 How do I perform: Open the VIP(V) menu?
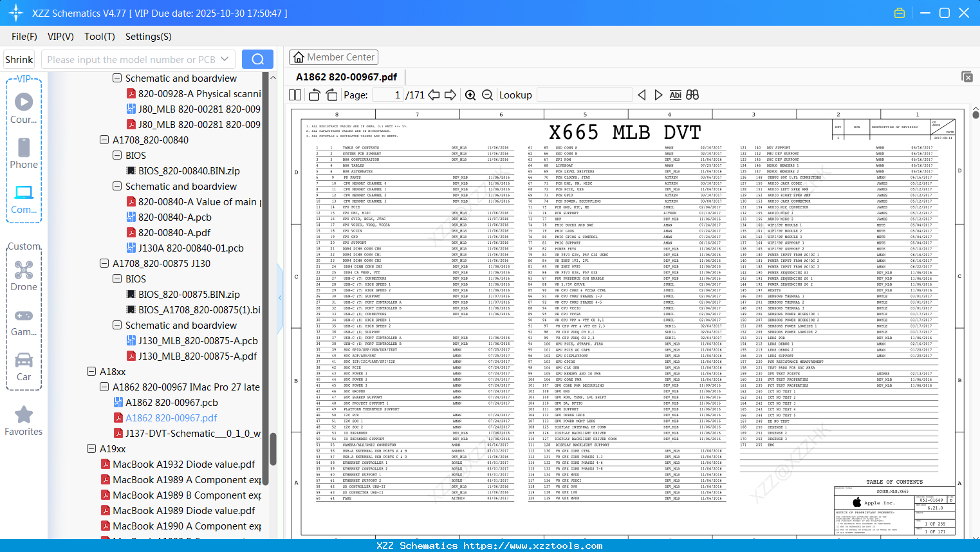click(x=60, y=37)
